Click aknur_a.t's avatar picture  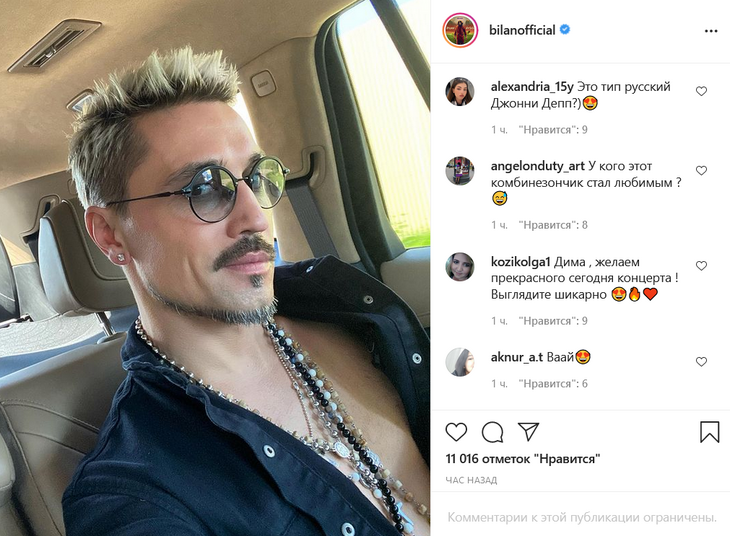coord(460,362)
